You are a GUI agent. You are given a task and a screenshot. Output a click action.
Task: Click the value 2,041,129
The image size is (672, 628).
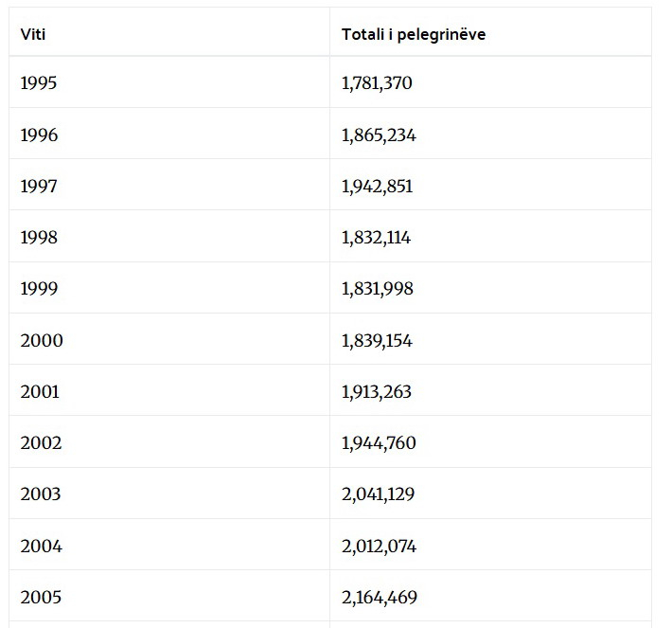(x=378, y=494)
